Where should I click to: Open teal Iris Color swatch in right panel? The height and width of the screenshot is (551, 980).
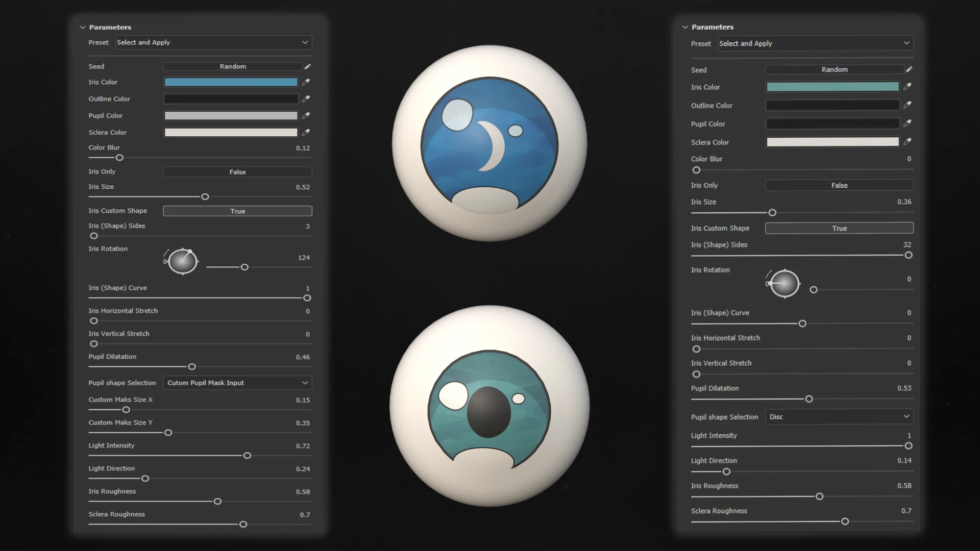[x=832, y=87]
